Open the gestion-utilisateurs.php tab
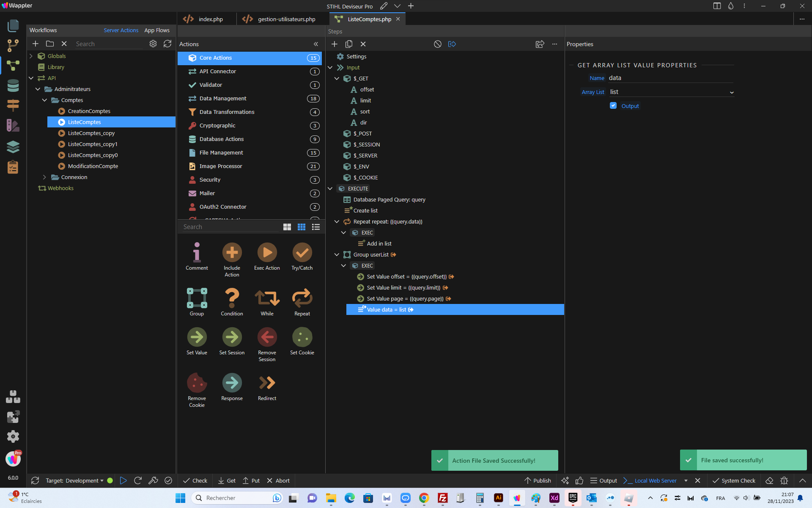Viewport: 812px width, 508px height. pos(279,19)
